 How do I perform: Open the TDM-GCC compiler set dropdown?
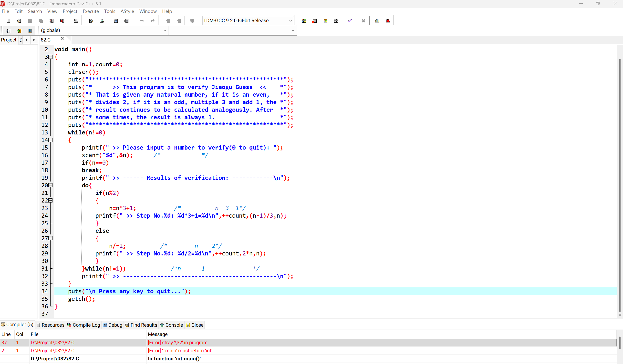(290, 21)
